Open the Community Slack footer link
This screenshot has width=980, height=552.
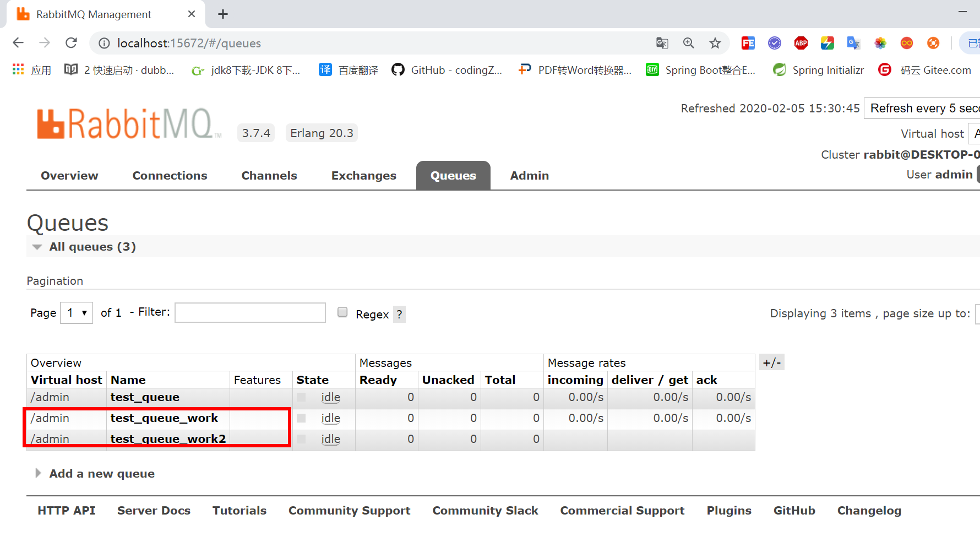click(x=485, y=511)
